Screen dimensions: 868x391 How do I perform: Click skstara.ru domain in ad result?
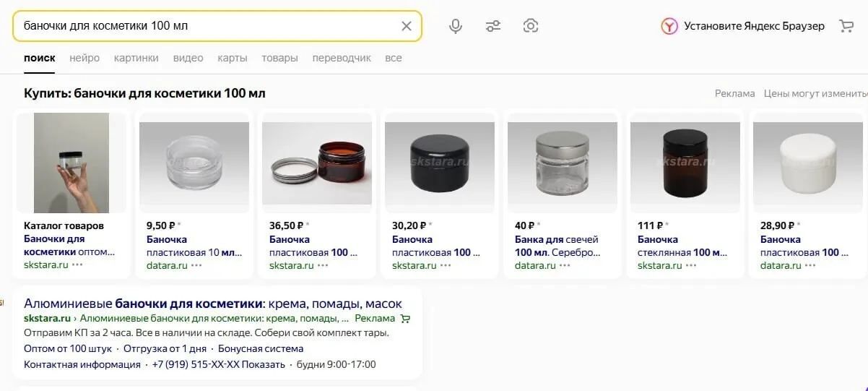47,318
